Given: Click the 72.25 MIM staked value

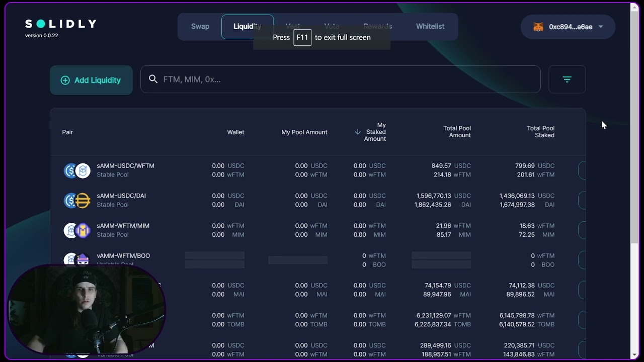Looking at the screenshot, I should tap(537, 235).
